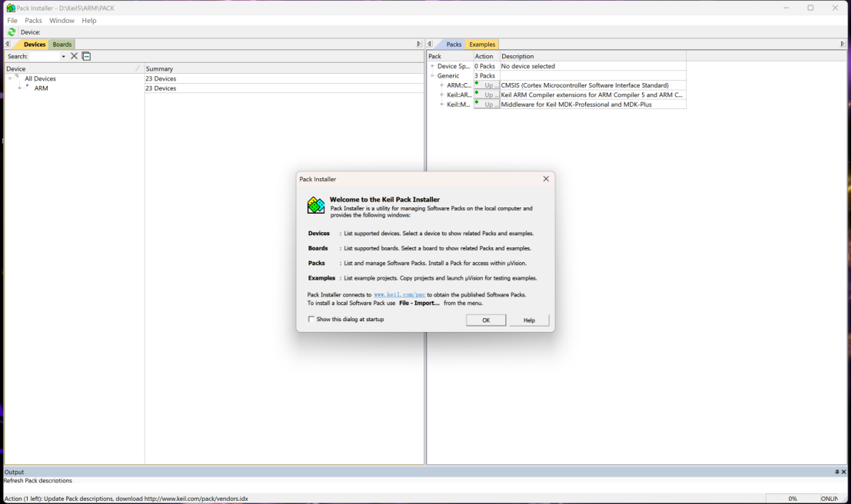The height and width of the screenshot is (504, 852).
Task: Toggle 'Show this dialog at startup' checkbox
Action: (x=311, y=320)
